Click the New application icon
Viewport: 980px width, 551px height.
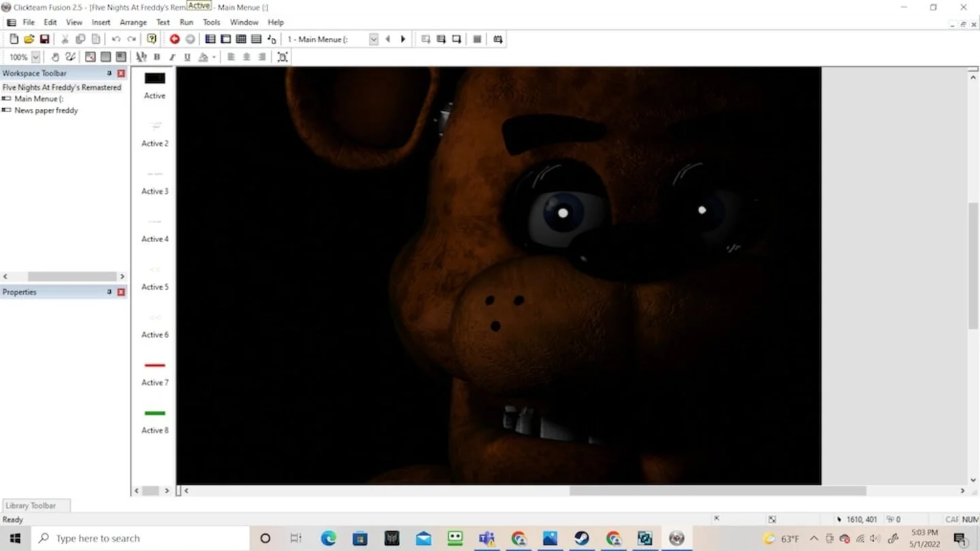[x=14, y=39]
